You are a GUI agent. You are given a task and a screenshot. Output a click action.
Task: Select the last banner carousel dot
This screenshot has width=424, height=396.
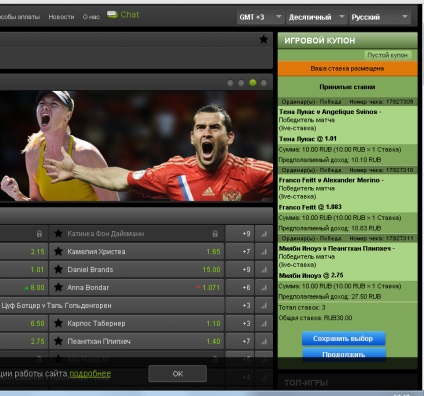click(x=264, y=83)
